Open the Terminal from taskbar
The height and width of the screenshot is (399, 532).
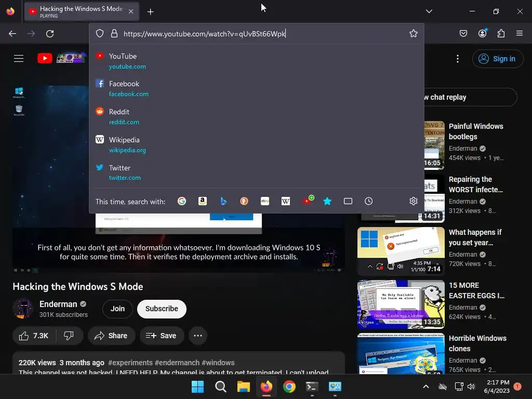[x=312, y=387]
